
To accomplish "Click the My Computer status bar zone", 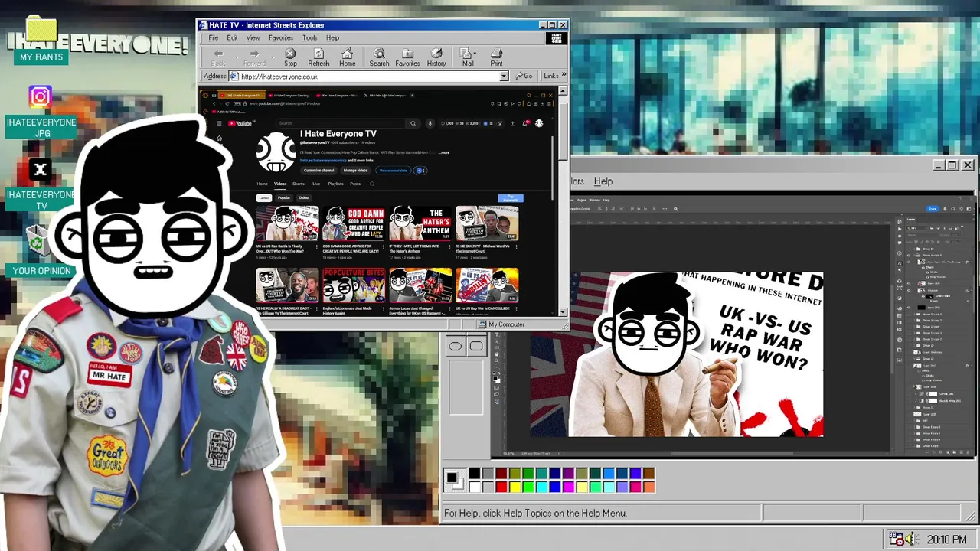I will [523, 324].
